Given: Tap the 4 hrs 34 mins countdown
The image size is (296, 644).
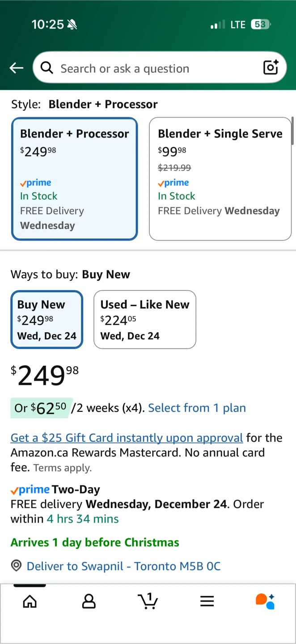Looking at the screenshot, I should coord(83,519).
